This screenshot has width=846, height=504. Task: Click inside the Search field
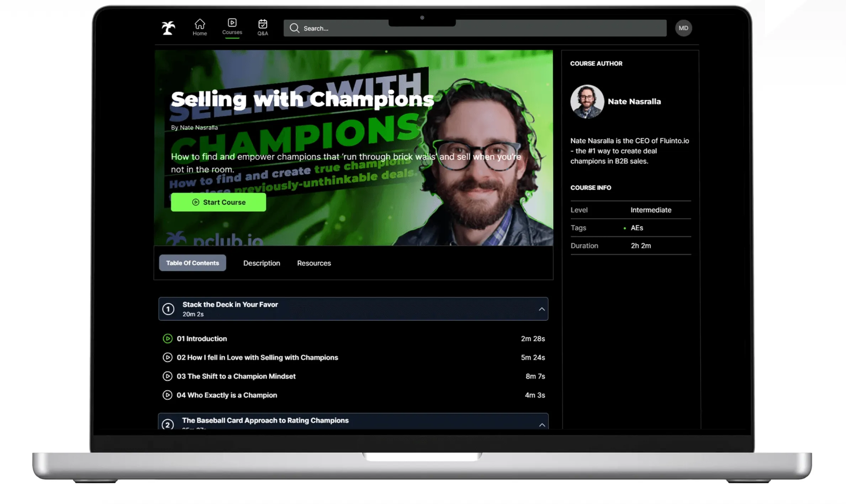pos(475,28)
